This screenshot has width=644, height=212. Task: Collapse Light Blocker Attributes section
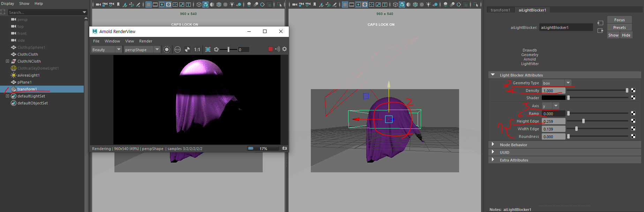coord(493,75)
